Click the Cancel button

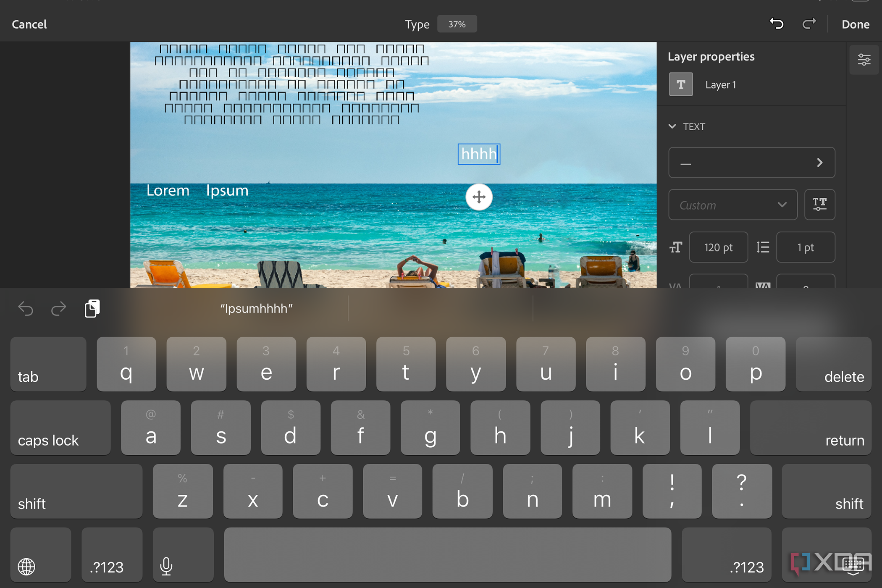click(29, 24)
